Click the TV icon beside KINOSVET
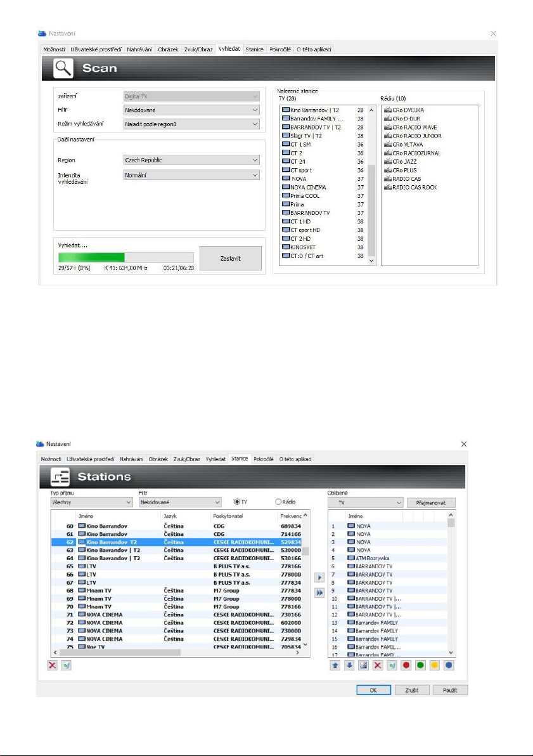Viewport: 533px width, 756px height. coord(286,247)
